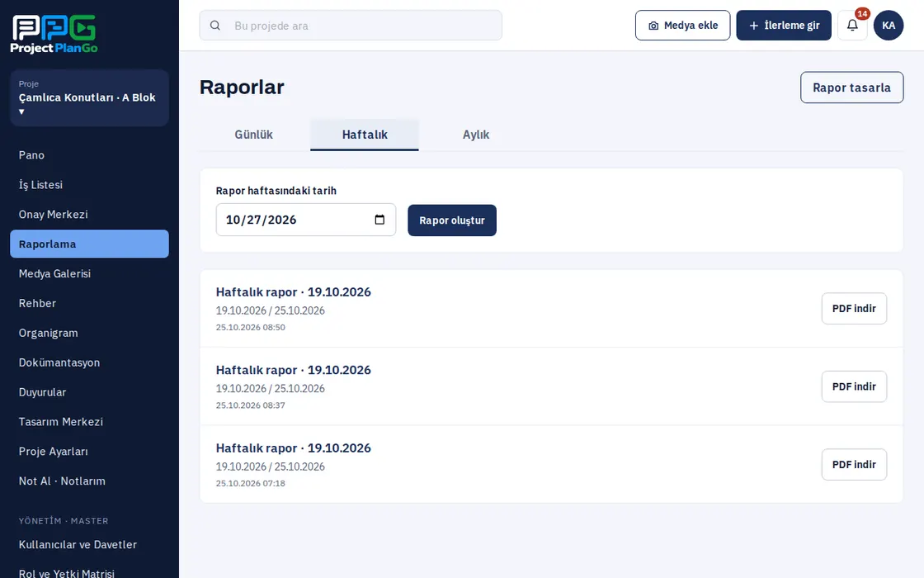The image size is (924, 578).
Task: Open the Aylık tab
Action: 475,135
